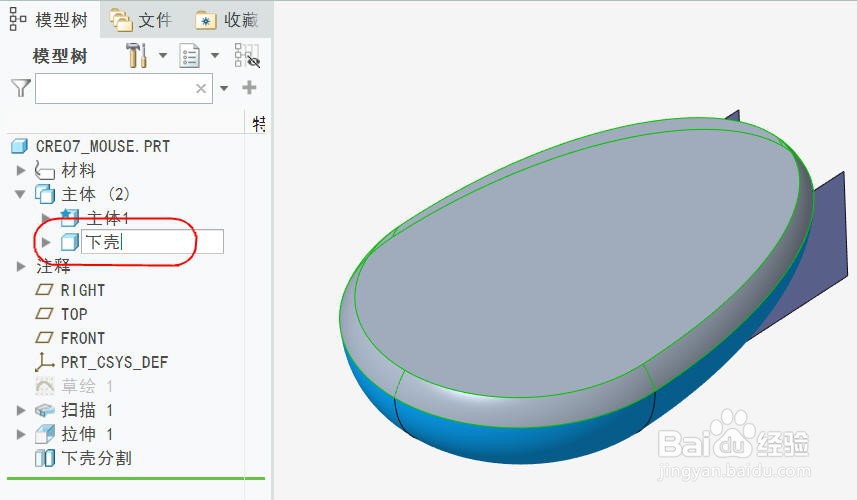The height and width of the screenshot is (500, 857).
Task: Expand the 扫描 1 feature
Action: pyautogui.click(x=21, y=410)
